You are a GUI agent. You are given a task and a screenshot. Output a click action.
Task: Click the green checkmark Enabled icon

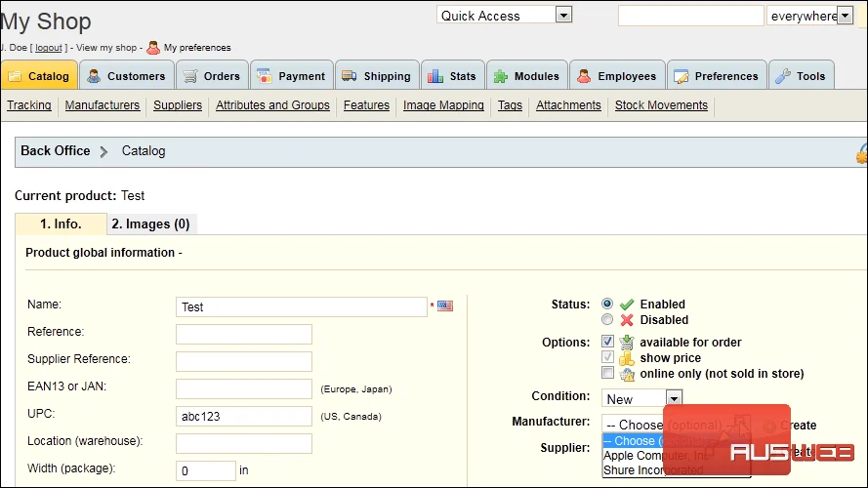pyautogui.click(x=627, y=305)
